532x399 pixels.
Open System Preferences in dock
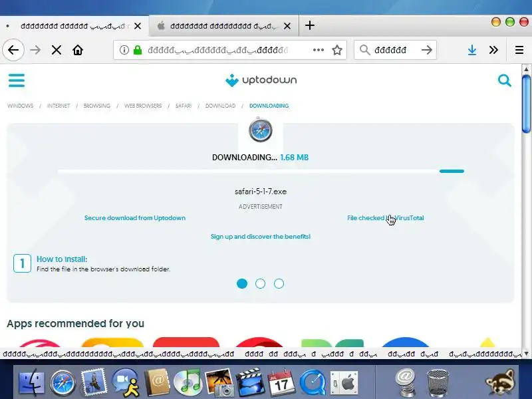point(344,383)
